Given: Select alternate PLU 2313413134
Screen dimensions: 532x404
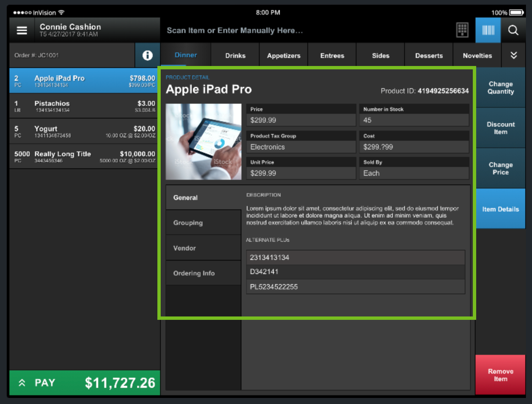Looking at the screenshot, I should click(355, 258).
